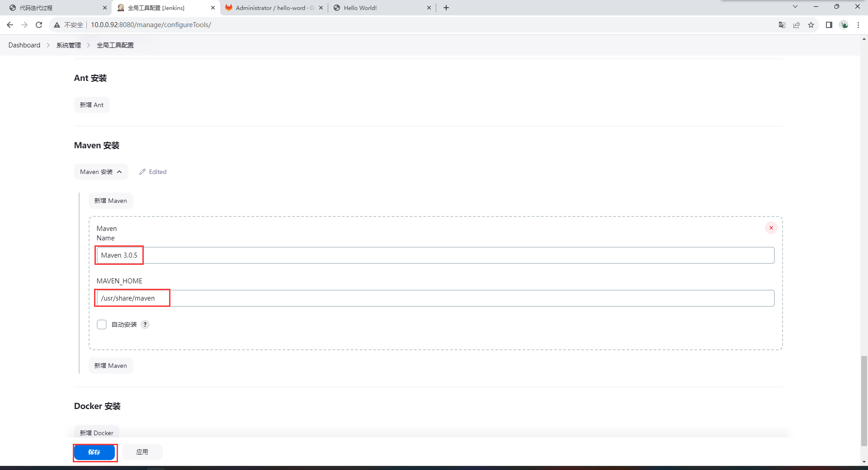868x470 pixels.
Task: Open the Chrome three-dot menu
Action: (x=858, y=25)
